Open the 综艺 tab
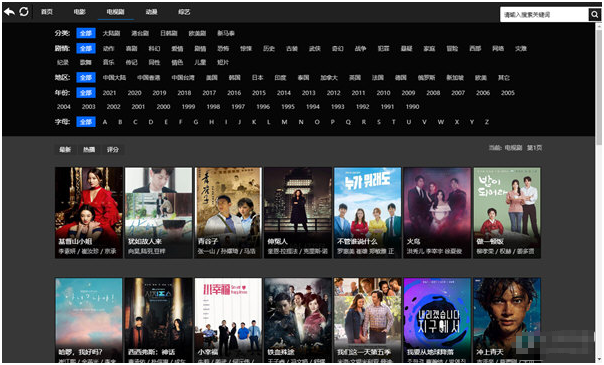Viewport: 604px width, 365px height. click(x=184, y=12)
